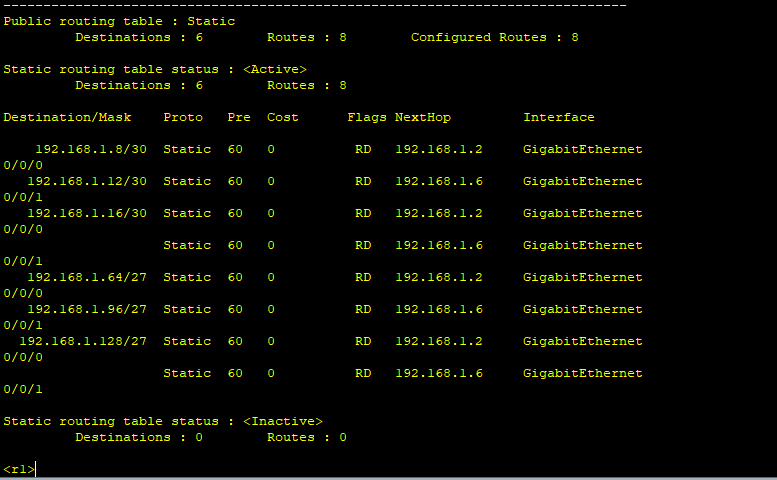777x480 pixels.
Task: Click preference 60 in the 192.168.1.12/30 row
Action: pyautogui.click(x=235, y=181)
